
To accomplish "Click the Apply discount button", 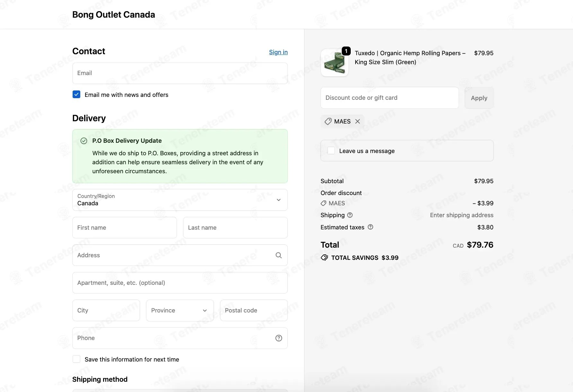I will 479,98.
